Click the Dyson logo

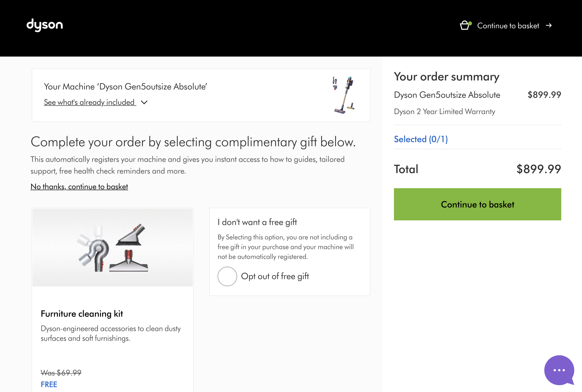pyautogui.click(x=45, y=25)
